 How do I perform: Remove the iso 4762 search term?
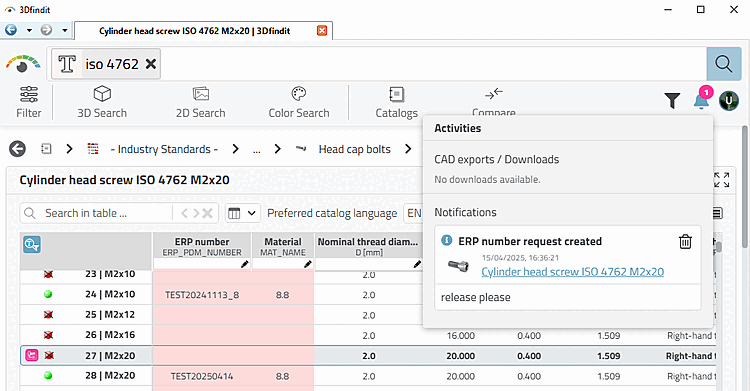click(x=151, y=64)
